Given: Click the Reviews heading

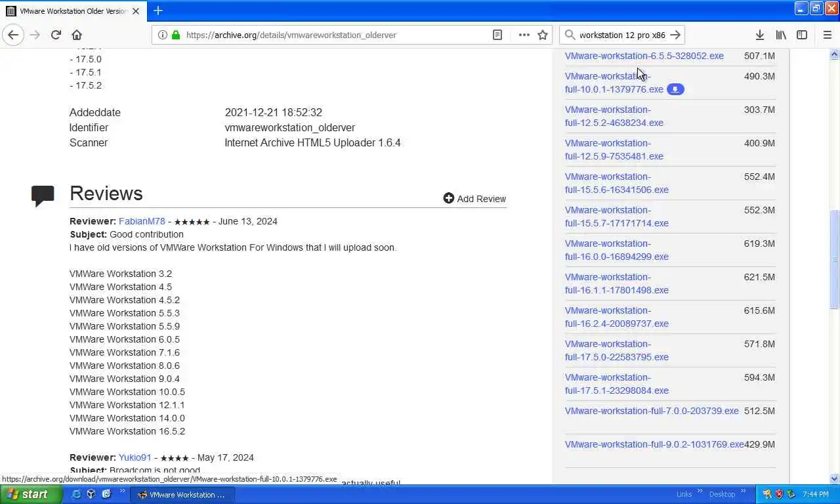Looking at the screenshot, I should tap(106, 193).
